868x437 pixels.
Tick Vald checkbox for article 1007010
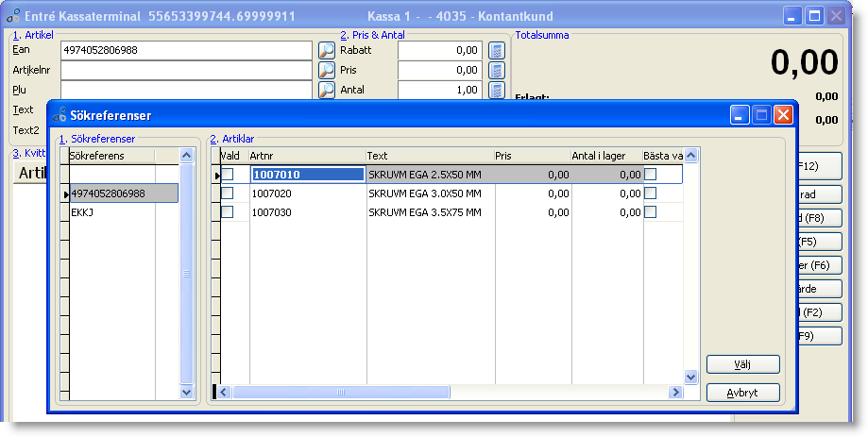click(228, 175)
